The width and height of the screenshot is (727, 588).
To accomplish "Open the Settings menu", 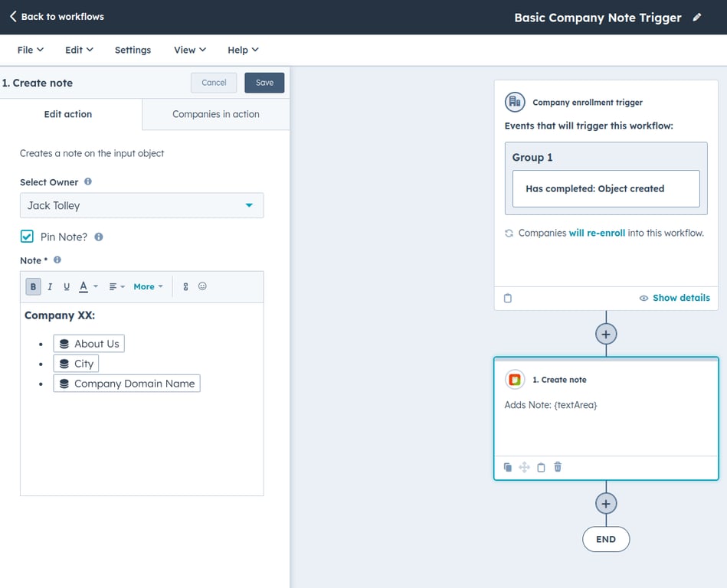I will (132, 49).
